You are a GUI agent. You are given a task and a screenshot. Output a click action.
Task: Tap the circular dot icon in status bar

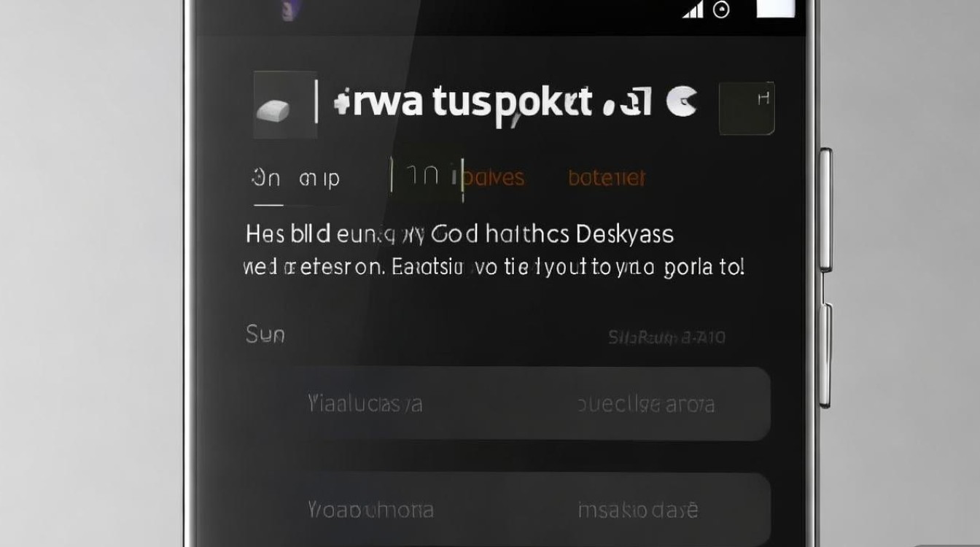(x=722, y=9)
